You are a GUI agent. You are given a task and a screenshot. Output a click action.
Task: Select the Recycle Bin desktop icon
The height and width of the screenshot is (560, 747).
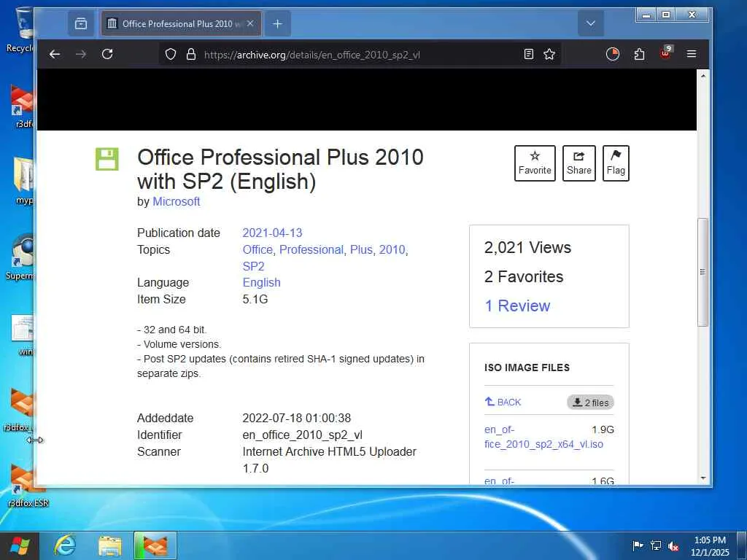[x=20, y=29]
